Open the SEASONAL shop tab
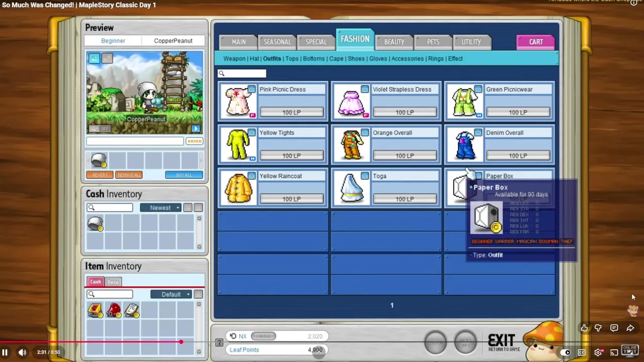Screen dimensions: 644x362 point(277,42)
